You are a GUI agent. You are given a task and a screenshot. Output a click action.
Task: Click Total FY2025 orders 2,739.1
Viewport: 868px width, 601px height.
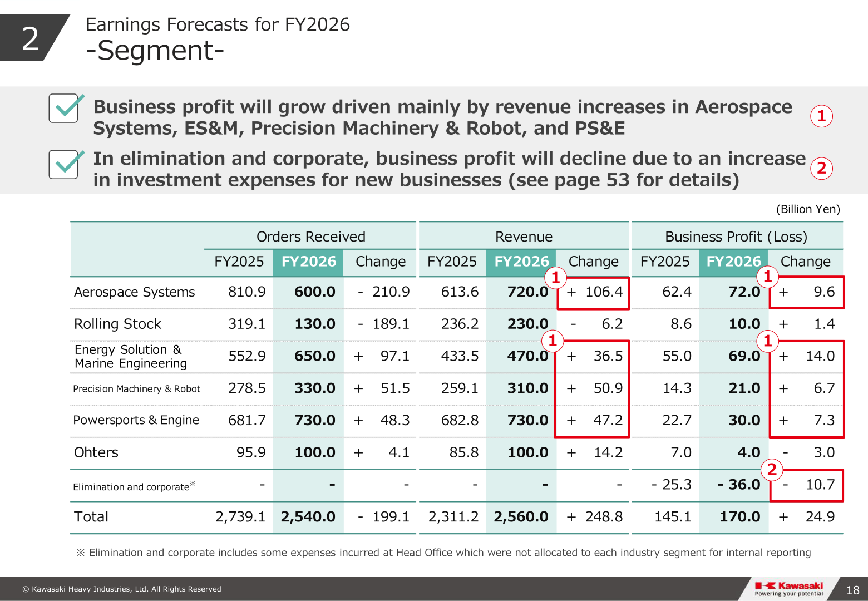coord(240,517)
